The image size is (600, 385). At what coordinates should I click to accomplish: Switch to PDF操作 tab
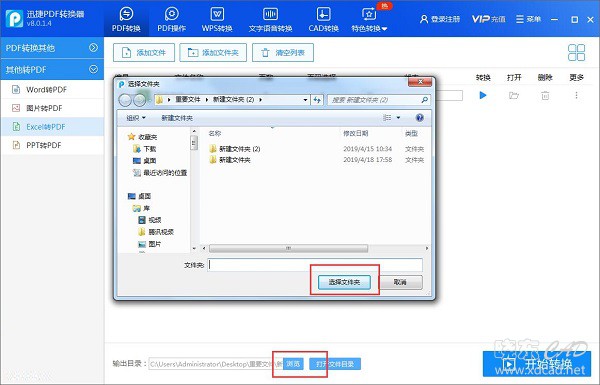pos(171,19)
